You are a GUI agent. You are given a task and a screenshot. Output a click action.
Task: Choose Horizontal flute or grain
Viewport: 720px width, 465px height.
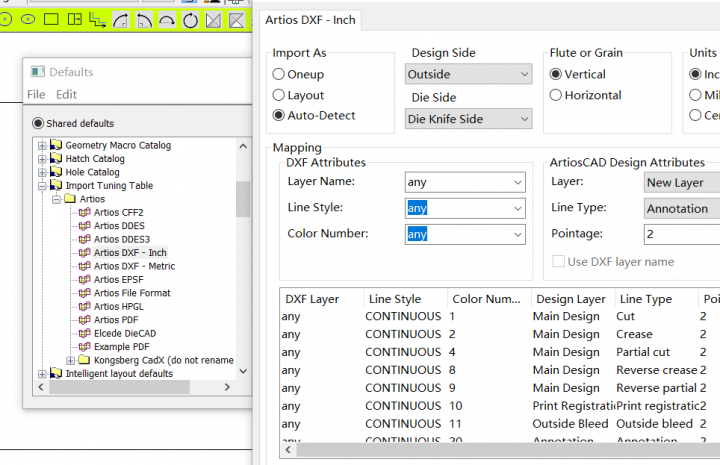click(557, 96)
